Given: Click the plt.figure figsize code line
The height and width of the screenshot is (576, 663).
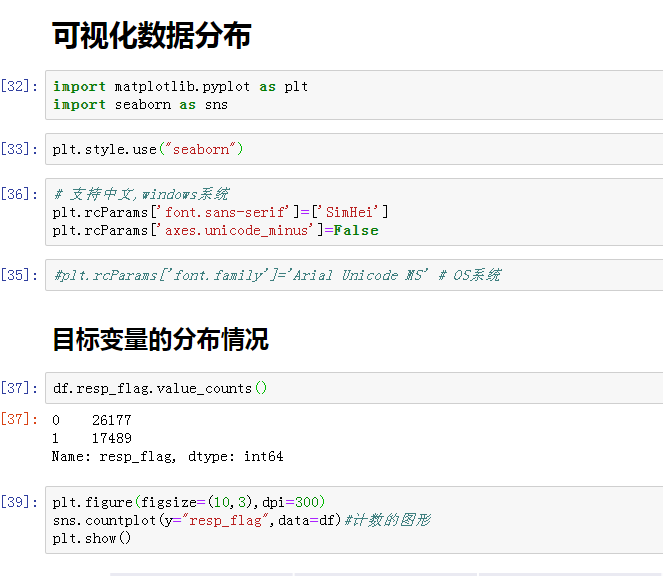Looking at the screenshot, I should coord(189,502).
